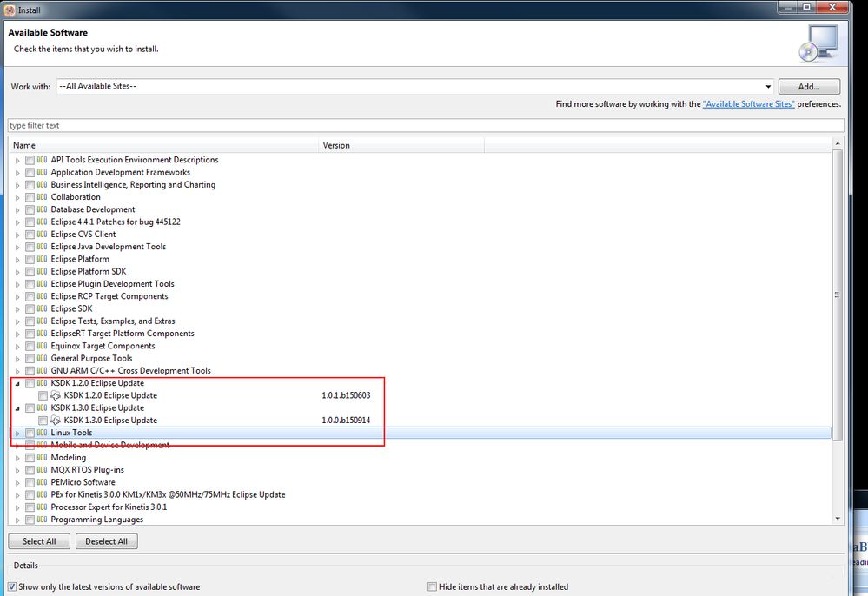
Task: Click version 1.0.1.b150603 text
Action: click(x=346, y=395)
